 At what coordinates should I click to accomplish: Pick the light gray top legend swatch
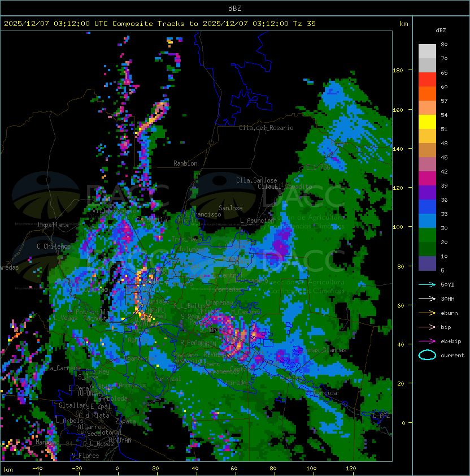pos(427,51)
